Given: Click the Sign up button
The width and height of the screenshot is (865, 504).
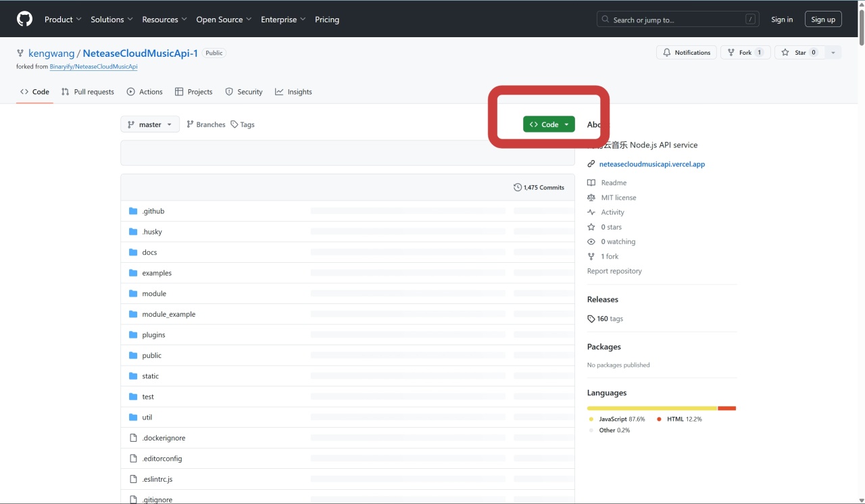Looking at the screenshot, I should coord(823,20).
